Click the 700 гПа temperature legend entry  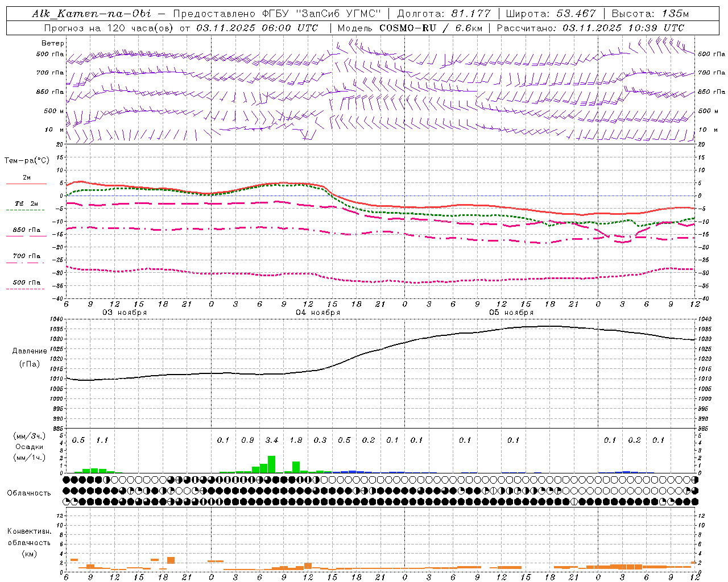27,256
